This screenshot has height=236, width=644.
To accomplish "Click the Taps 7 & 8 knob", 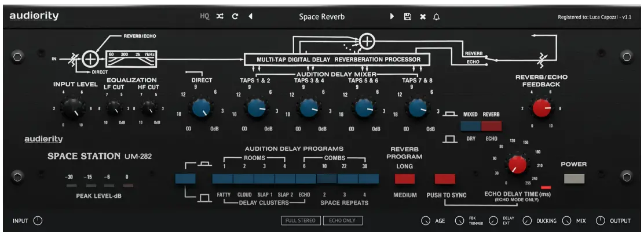I will pos(418,108).
